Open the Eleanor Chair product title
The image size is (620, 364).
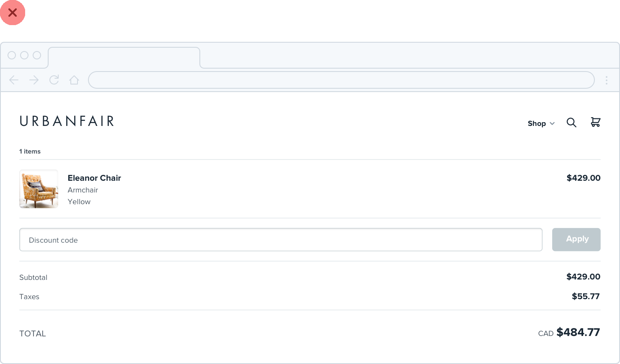pyautogui.click(x=94, y=178)
